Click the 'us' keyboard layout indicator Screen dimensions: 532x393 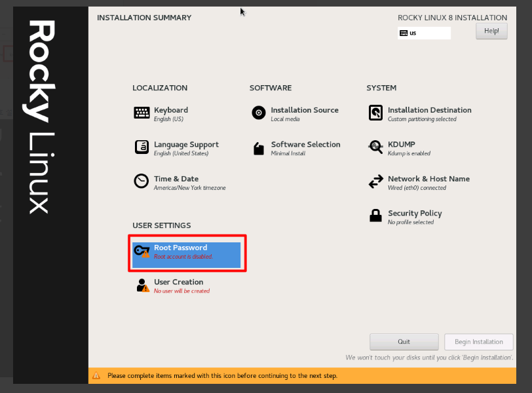[x=424, y=33]
